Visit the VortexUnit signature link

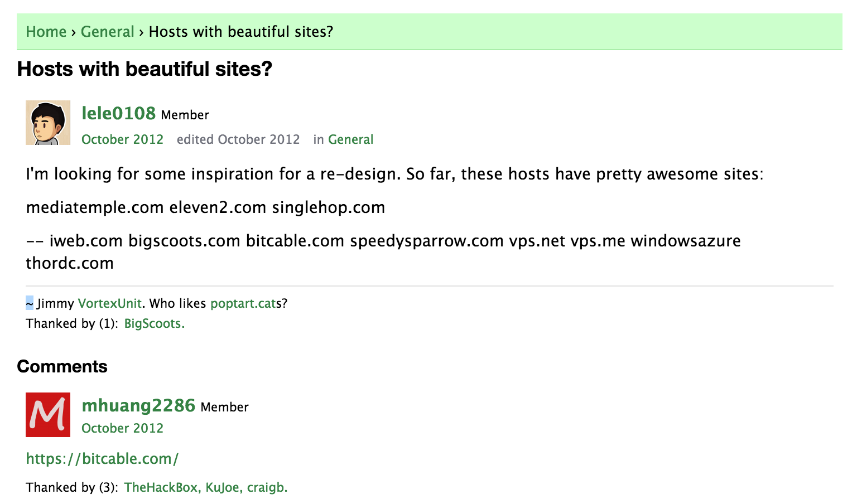point(110,303)
